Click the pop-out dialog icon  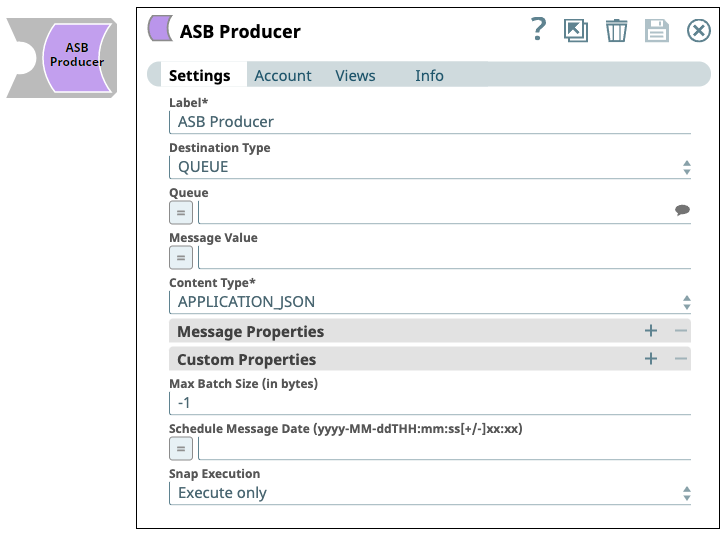click(x=576, y=31)
